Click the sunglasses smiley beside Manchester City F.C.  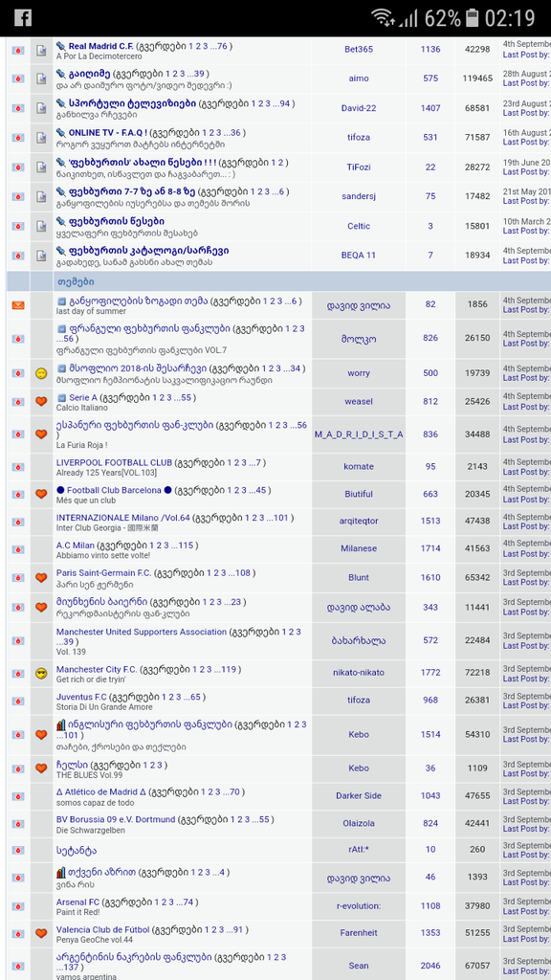41,673
